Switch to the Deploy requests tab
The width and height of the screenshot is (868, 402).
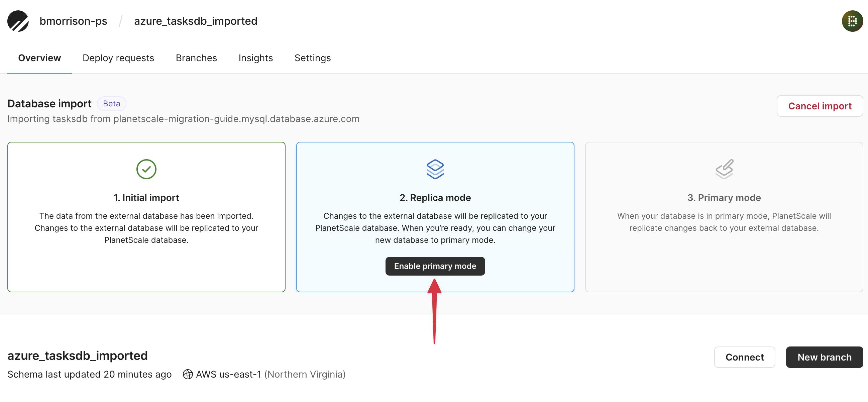[x=118, y=58]
